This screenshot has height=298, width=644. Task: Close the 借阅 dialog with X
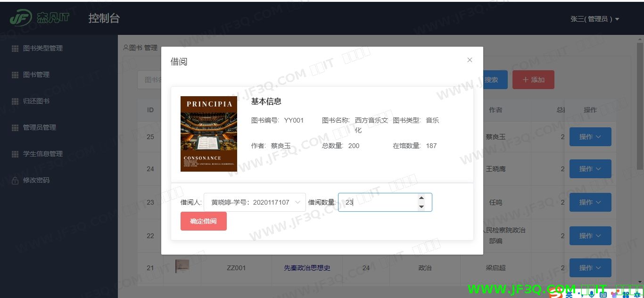pos(470,60)
